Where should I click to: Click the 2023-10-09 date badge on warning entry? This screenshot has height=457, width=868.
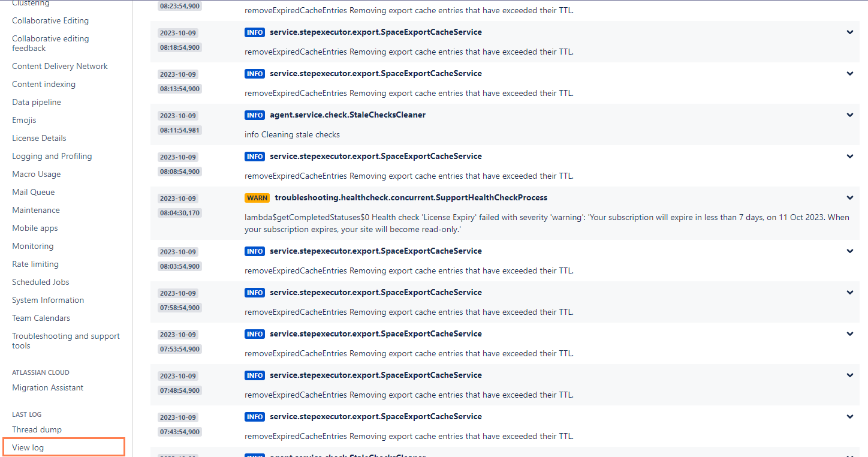coord(177,198)
